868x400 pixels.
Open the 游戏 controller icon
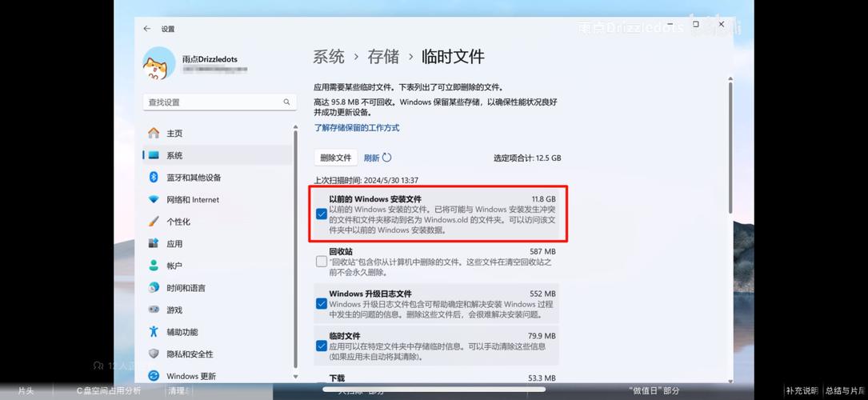154,310
